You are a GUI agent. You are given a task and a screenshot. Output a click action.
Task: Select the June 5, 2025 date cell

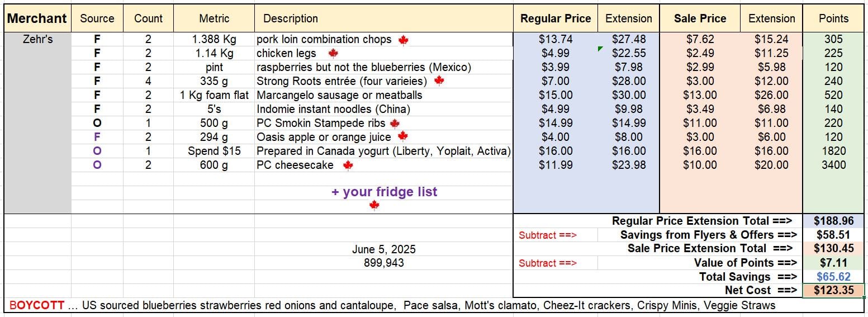pos(384,249)
